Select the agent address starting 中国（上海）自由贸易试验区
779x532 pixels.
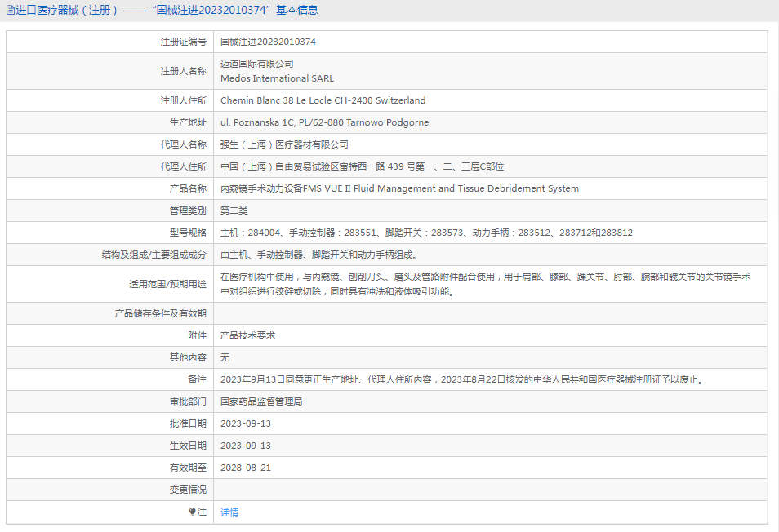click(x=363, y=166)
